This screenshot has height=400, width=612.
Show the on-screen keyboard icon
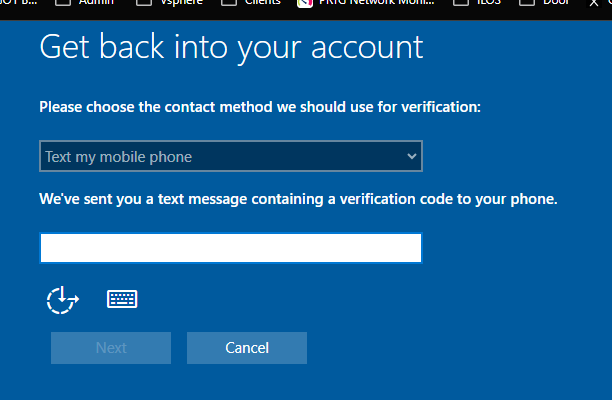point(122,299)
